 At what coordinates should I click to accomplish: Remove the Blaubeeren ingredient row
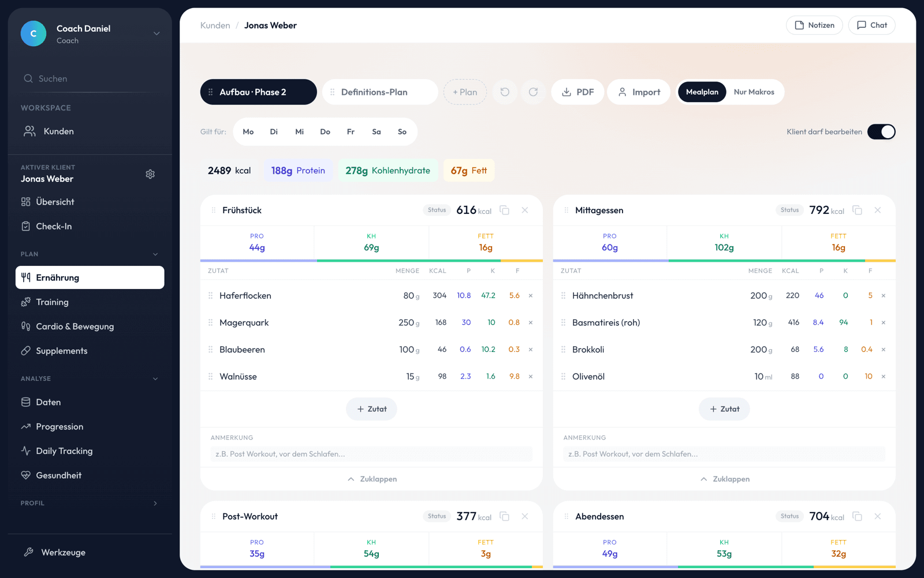pos(531,350)
